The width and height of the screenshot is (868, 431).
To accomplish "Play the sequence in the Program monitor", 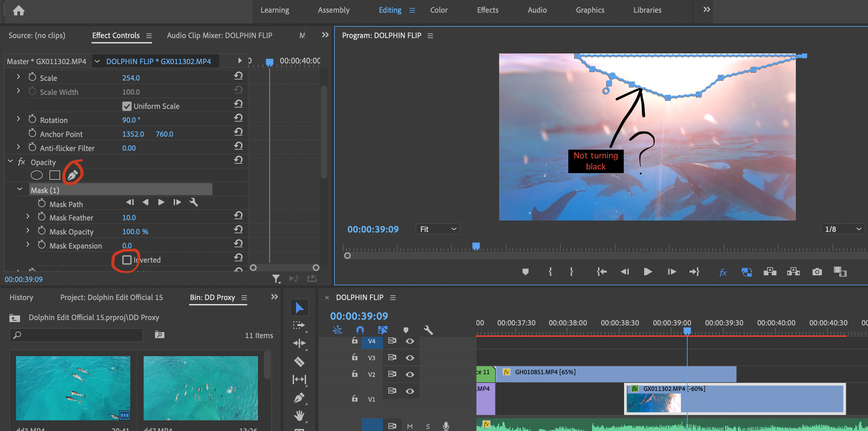I will (x=647, y=272).
